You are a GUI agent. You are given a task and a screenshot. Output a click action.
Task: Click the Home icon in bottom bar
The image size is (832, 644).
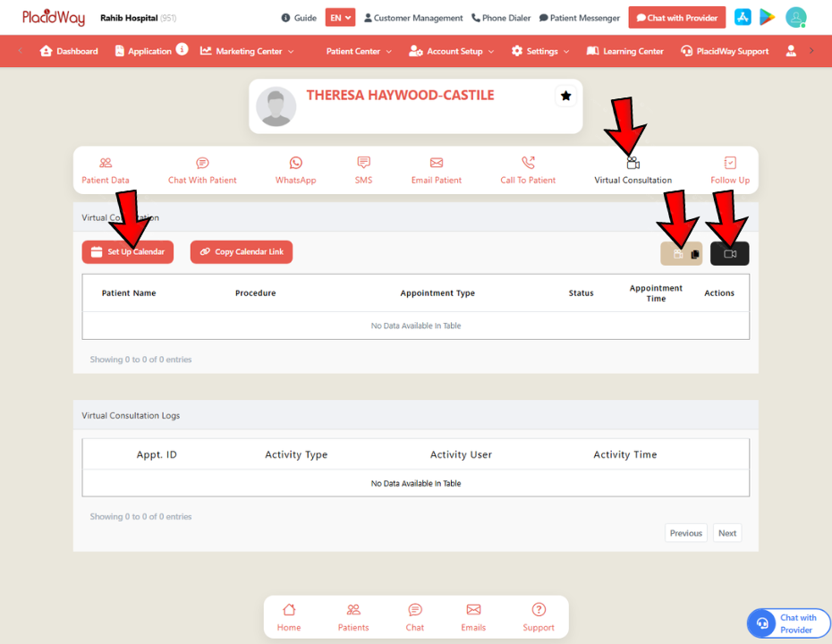point(289,617)
